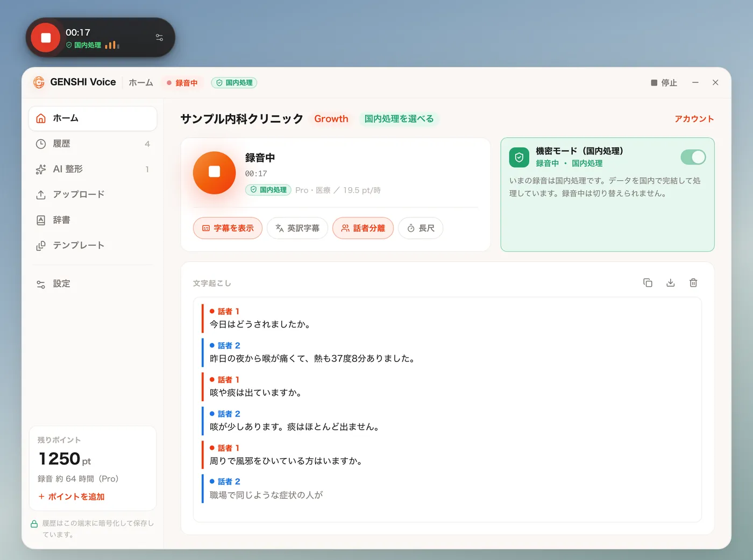The image size is (753, 560).
Task: Toggle 話者分離 speaker separation
Action: click(x=363, y=228)
